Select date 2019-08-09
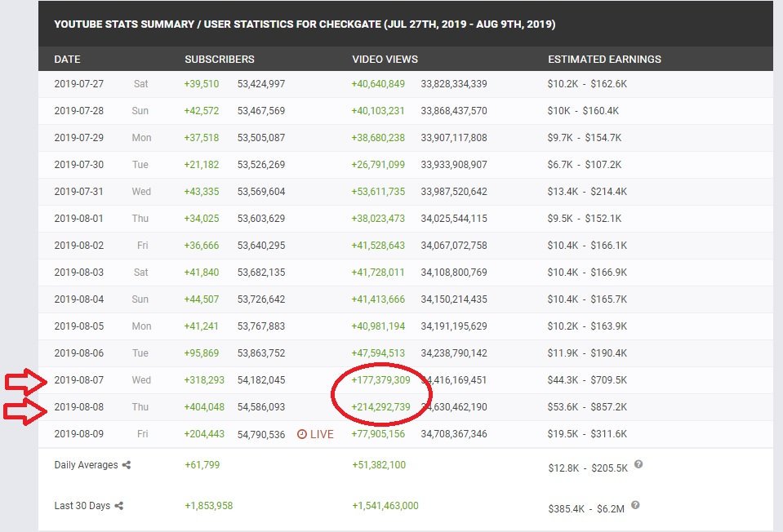Image resolution: width=783 pixels, height=532 pixels. click(x=79, y=434)
